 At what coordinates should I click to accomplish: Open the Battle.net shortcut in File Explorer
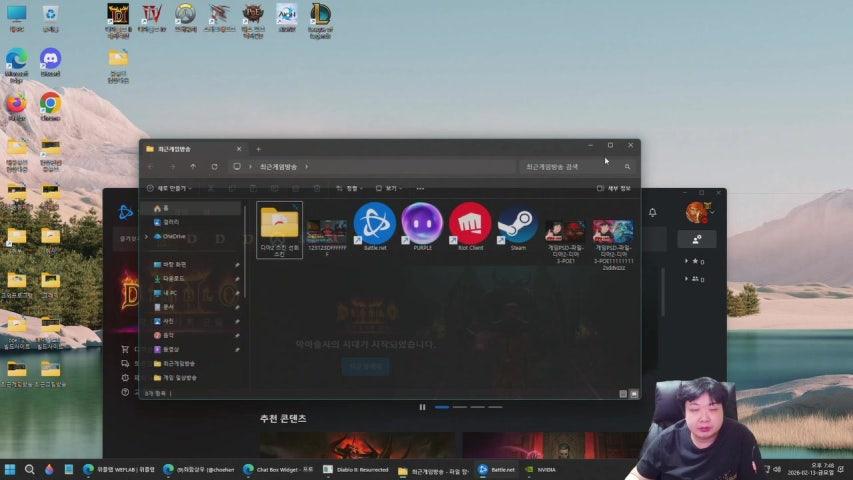tap(375, 224)
